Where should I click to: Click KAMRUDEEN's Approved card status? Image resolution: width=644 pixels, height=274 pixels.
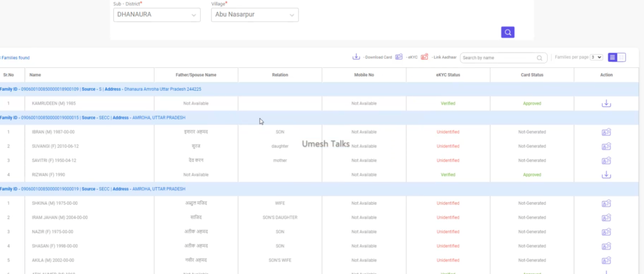[532, 104]
